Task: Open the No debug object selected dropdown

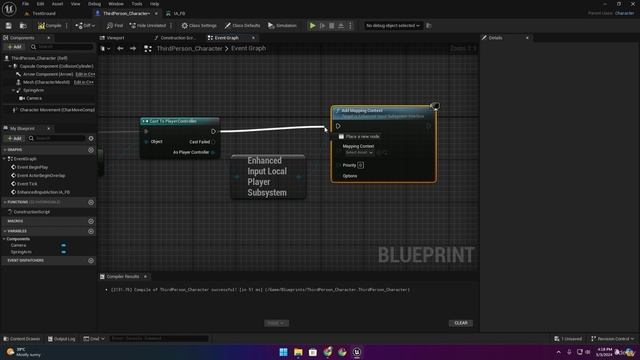Action: (x=392, y=26)
